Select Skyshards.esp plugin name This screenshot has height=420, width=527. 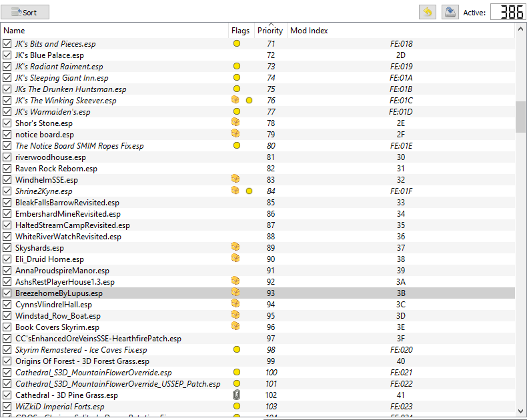click(39, 248)
